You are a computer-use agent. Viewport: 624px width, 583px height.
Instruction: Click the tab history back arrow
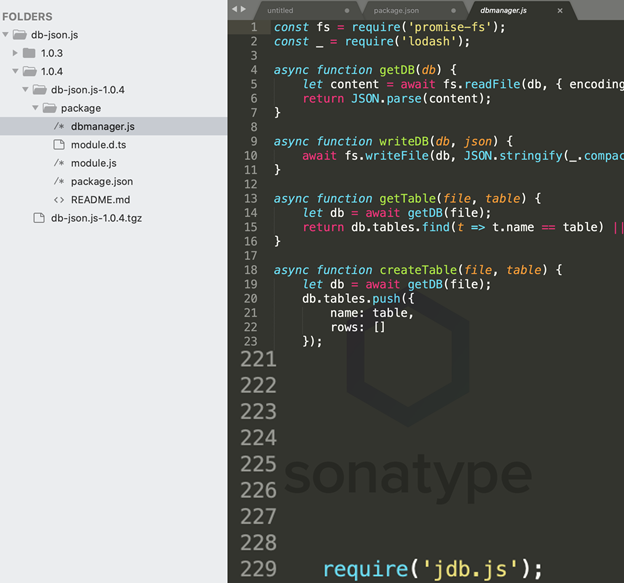(235, 9)
